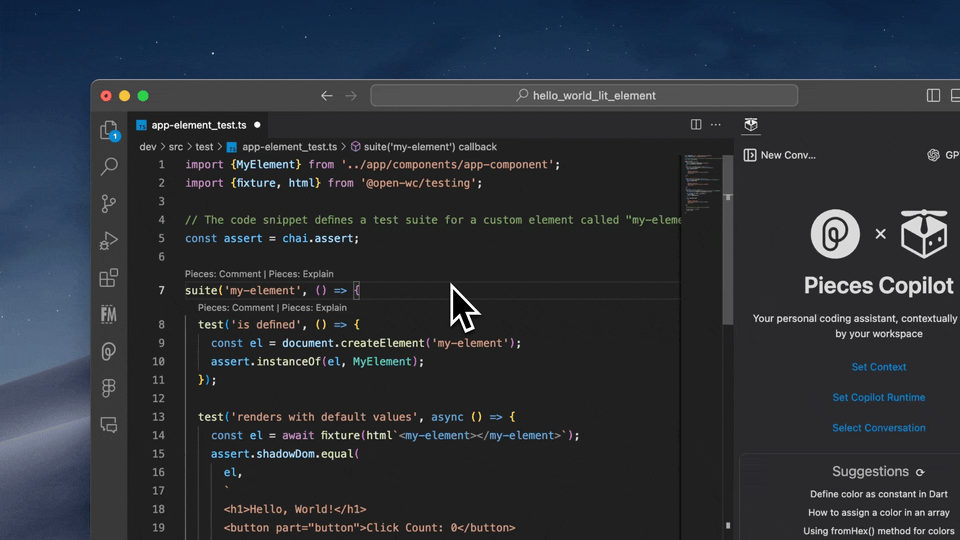Viewport: 960px width, 540px height.
Task: Open suite('my-element') callback breadcrumb
Action: click(430, 147)
